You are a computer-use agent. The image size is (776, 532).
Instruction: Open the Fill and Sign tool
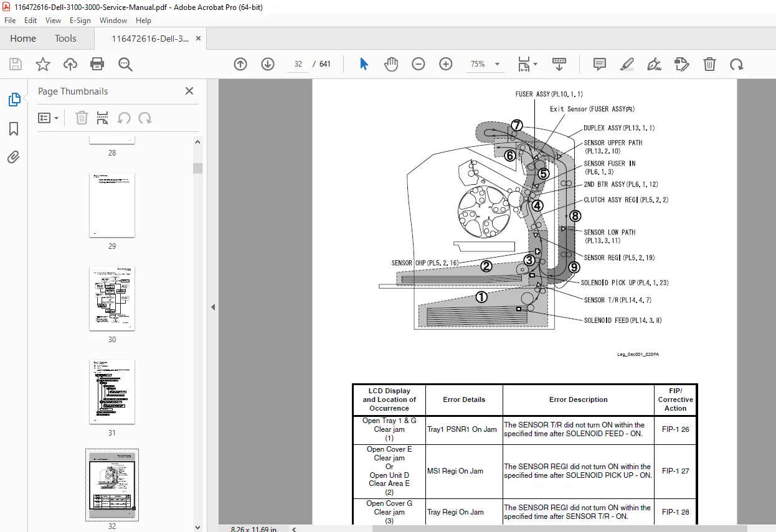point(654,64)
